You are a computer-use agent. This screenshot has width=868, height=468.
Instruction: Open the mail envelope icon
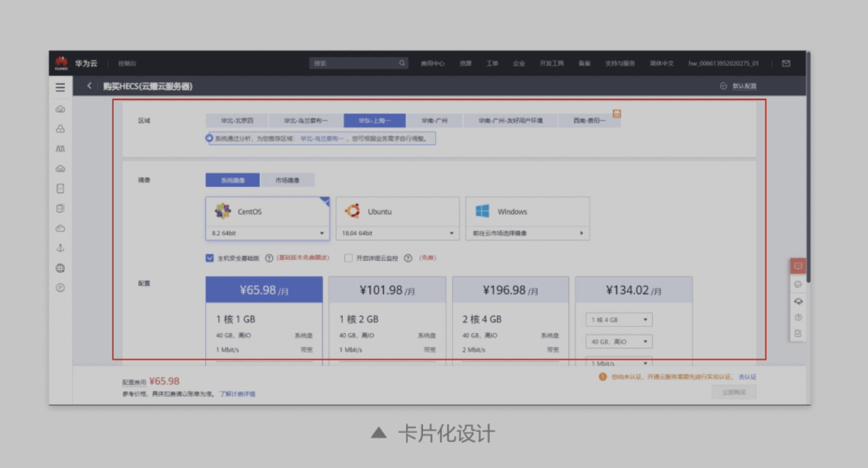point(786,63)
